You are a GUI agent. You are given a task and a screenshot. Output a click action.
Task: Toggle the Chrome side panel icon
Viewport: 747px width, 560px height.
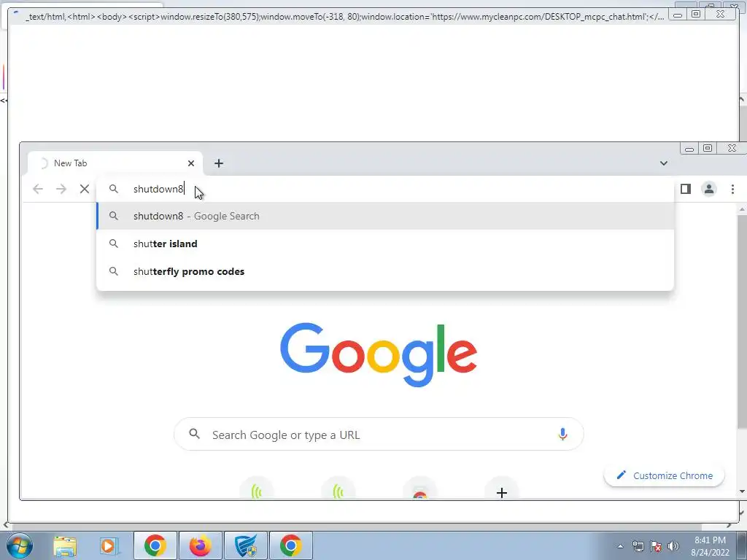tap(686, 189)
